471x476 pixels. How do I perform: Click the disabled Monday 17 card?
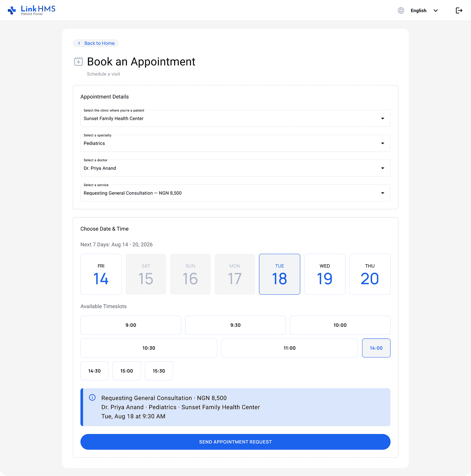(x=235, y=274)
